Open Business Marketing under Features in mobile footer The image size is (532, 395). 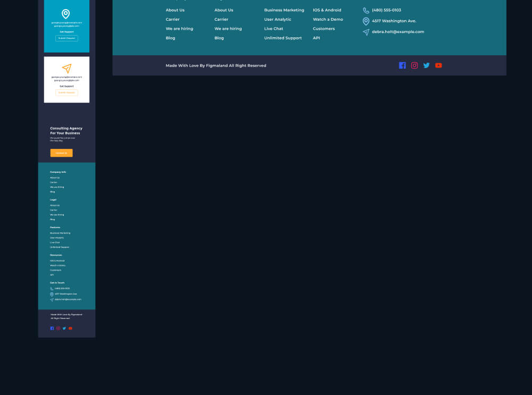(60, 233)
